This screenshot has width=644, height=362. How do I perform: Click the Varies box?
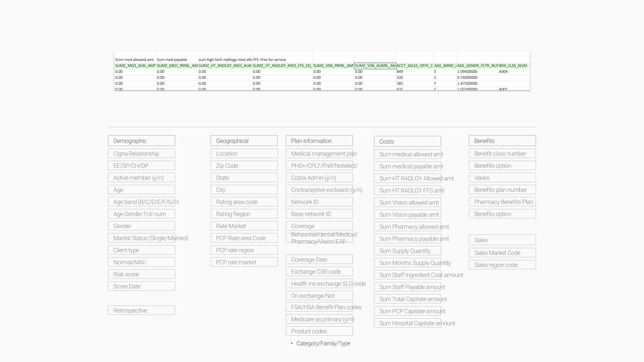[x=502, y=178]
